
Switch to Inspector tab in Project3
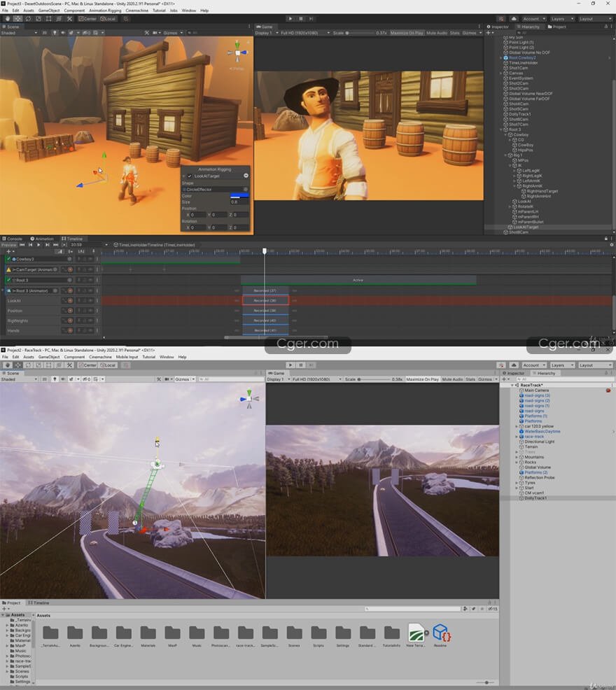click(498, 27)
